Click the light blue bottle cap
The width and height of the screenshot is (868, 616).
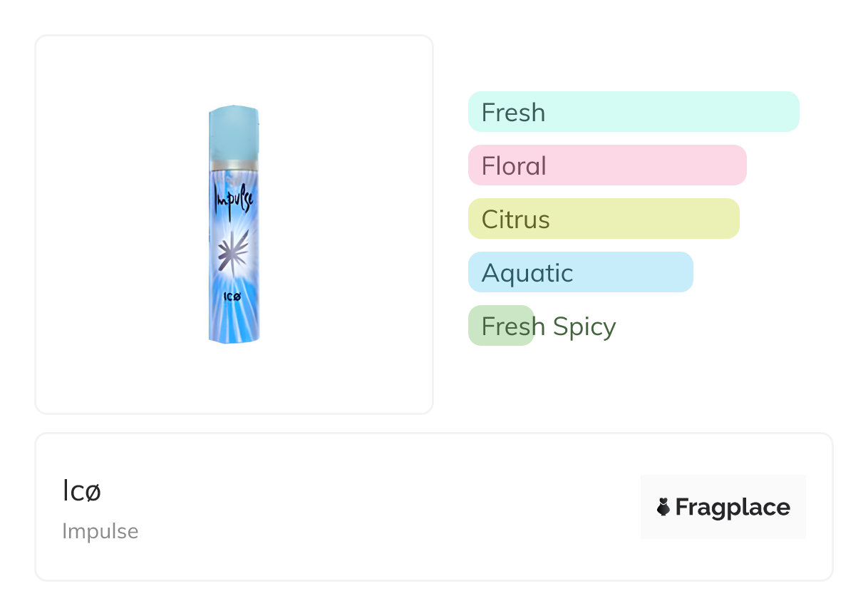234,133
